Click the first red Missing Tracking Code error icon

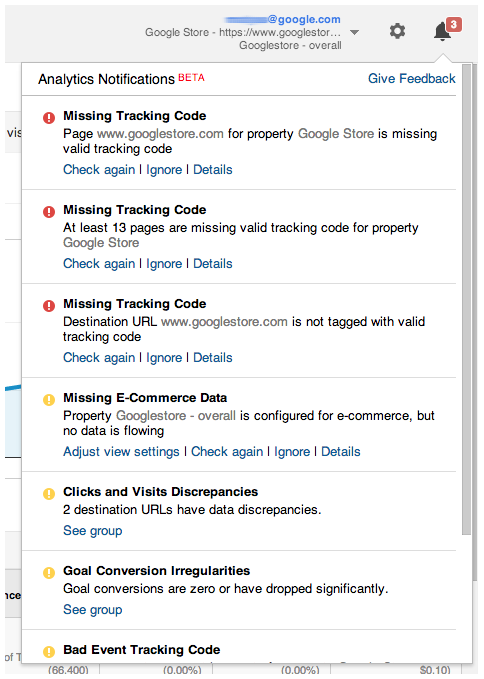[49, 117]
